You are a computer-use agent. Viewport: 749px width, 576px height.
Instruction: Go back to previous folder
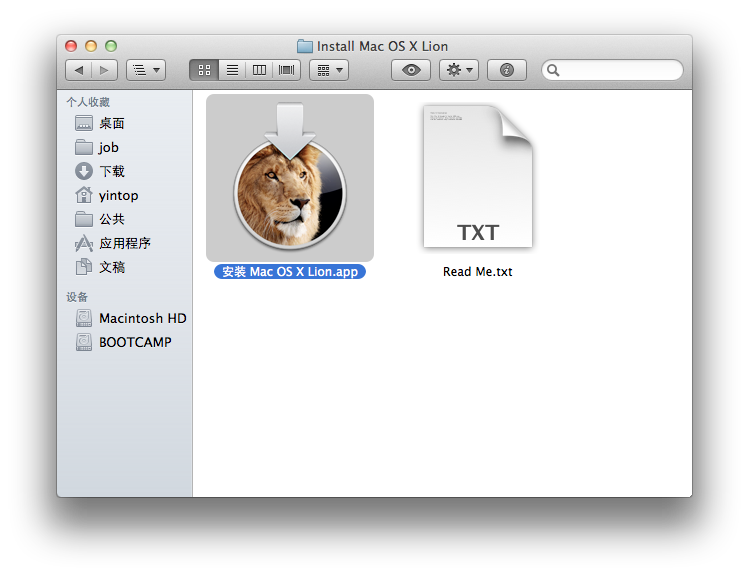pos(79,70)
